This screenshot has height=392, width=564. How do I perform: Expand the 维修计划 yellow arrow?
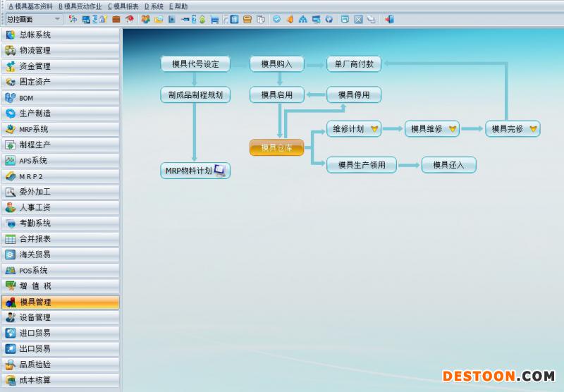(374, 129)
